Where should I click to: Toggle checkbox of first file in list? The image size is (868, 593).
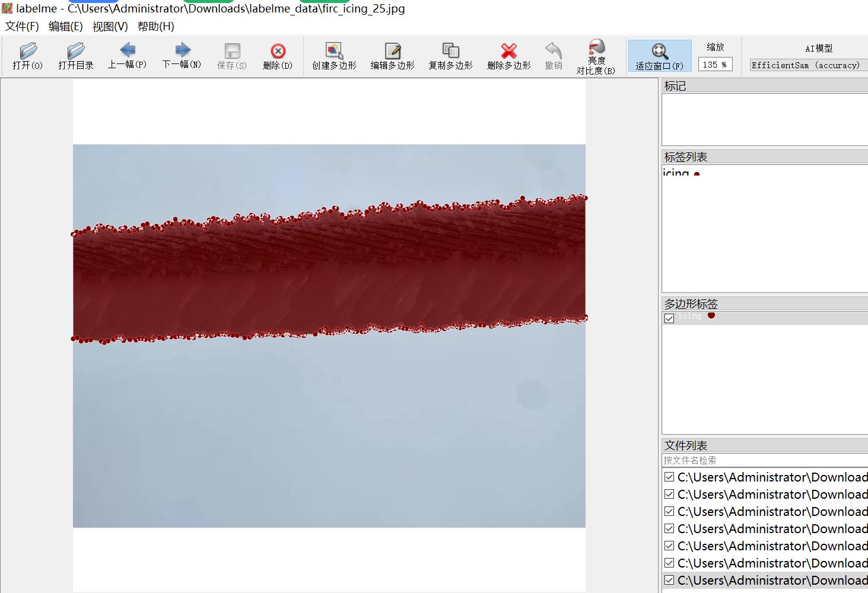coord(669,477)
